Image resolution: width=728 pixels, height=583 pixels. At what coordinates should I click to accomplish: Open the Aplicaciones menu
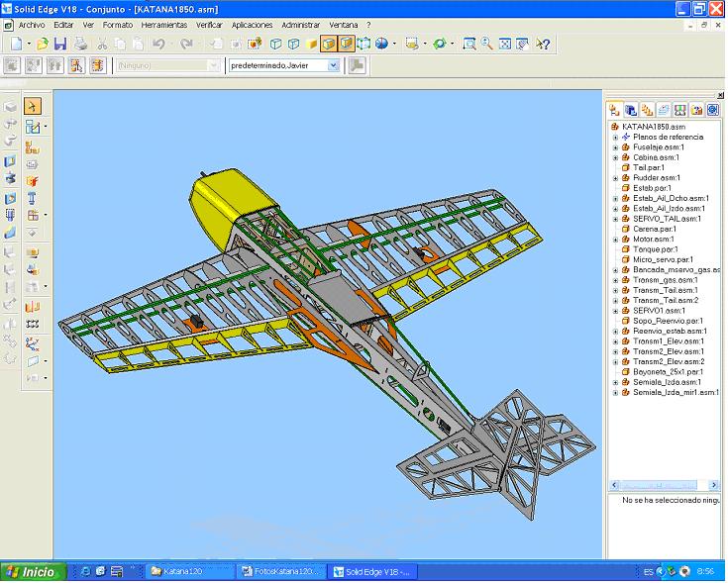252,24
